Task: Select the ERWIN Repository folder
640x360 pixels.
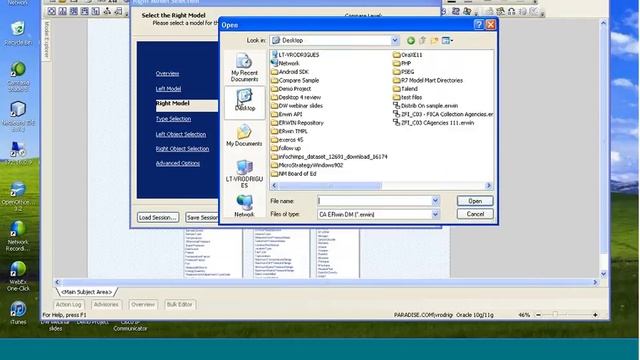Action: tap(298, 123)
